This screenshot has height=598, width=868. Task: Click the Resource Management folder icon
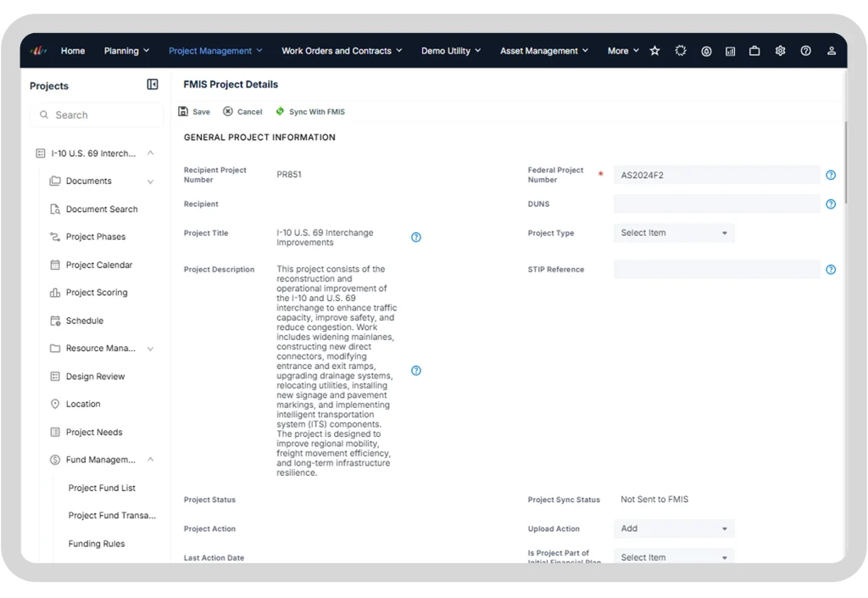coord(55,349)
